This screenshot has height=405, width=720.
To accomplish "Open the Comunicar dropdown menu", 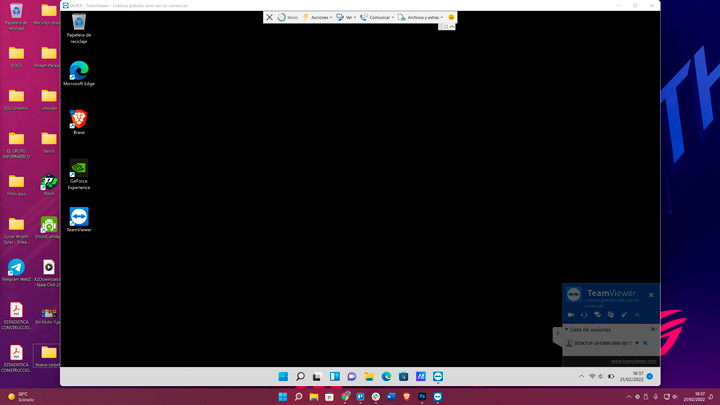I will click(x=377, y=17).
